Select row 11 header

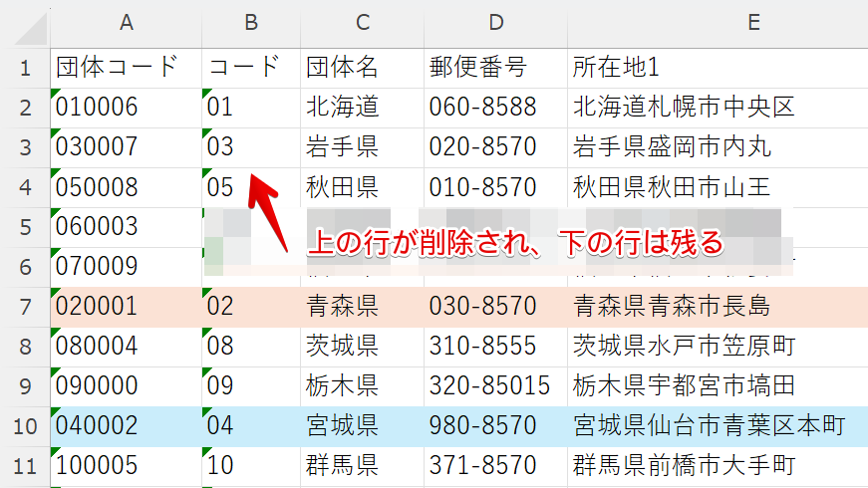click(x=25, y=467)
